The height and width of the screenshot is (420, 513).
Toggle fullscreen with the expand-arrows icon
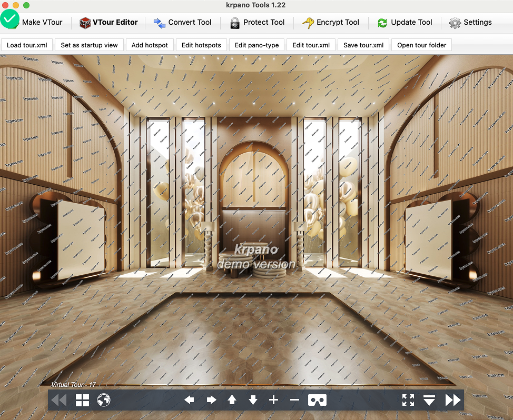point(408,399)
